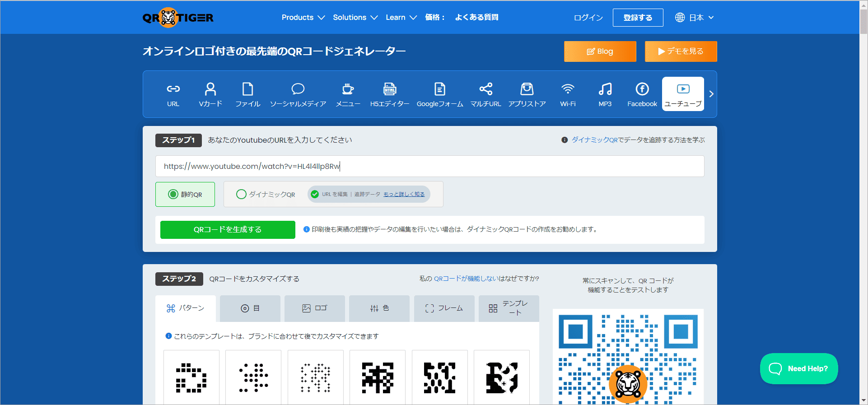Click the generated QR code preview
This screenshot has height=405, width=868.
(628, 357)
